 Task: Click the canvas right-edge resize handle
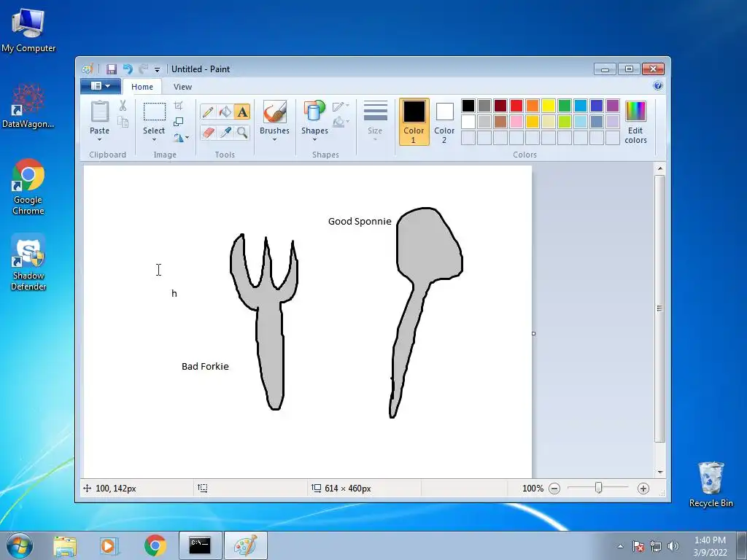[x=533, y=333]
